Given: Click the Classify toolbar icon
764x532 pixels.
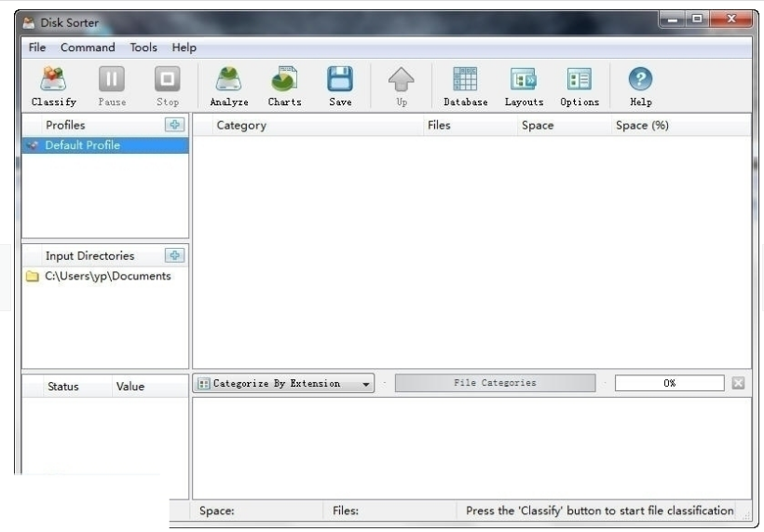Looking at the screenshot, I should [53, 80].
